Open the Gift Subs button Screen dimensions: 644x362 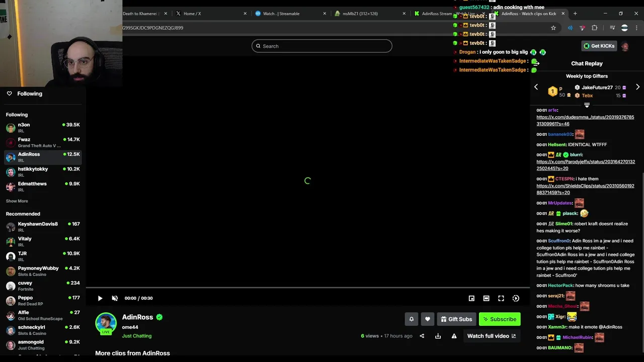(456, 319)
